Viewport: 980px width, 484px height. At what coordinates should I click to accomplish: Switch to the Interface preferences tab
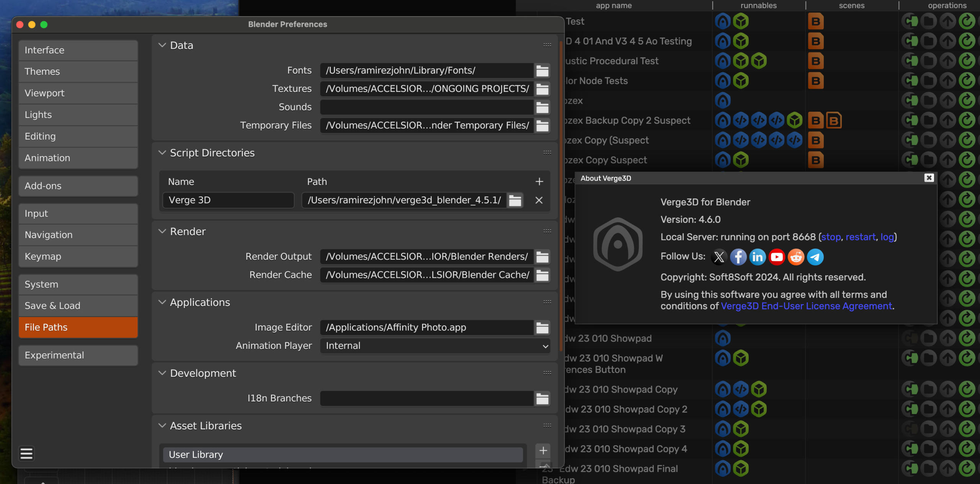(78, 50)
